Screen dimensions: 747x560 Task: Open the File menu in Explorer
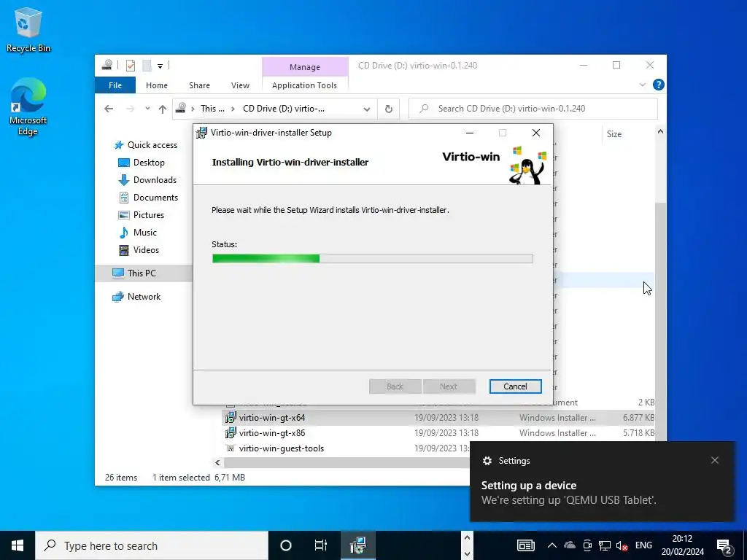pos(115,85)
